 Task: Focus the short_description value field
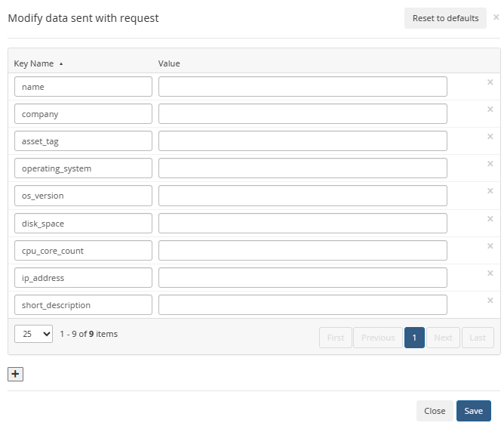point(303,305)
